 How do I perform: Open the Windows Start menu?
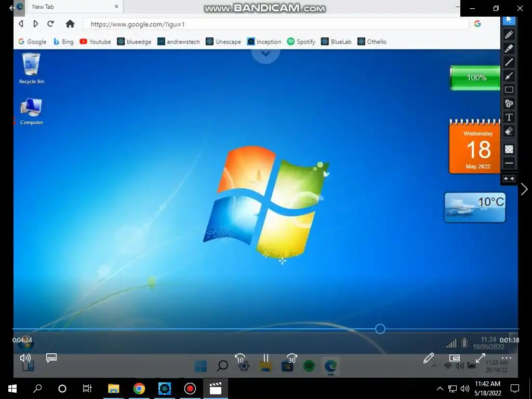[x=12, y=388]
